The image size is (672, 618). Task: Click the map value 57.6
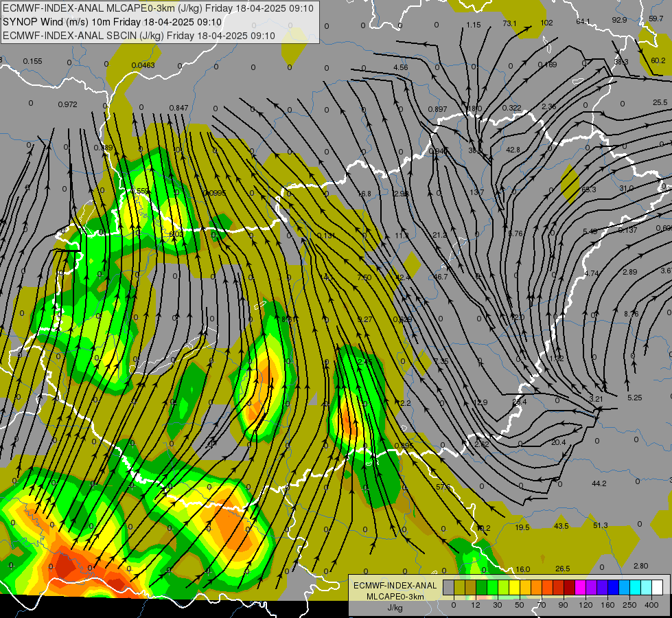(x=443, y=487)
